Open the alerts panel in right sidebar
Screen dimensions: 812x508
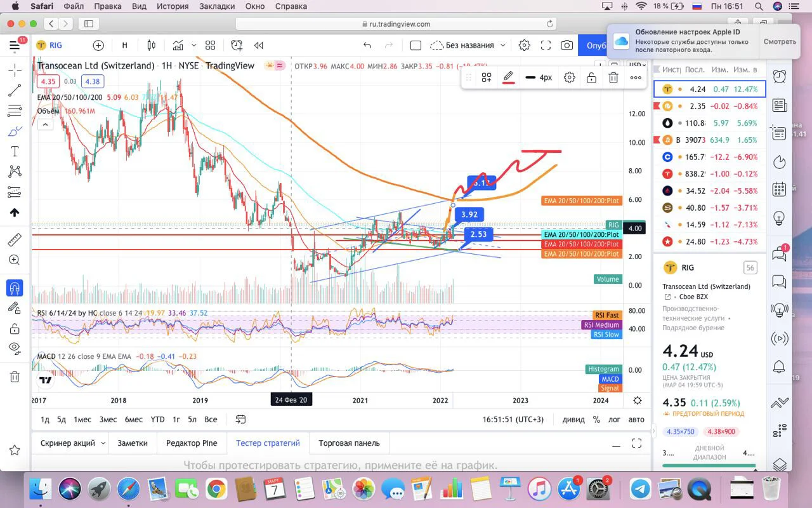[780, 77]
